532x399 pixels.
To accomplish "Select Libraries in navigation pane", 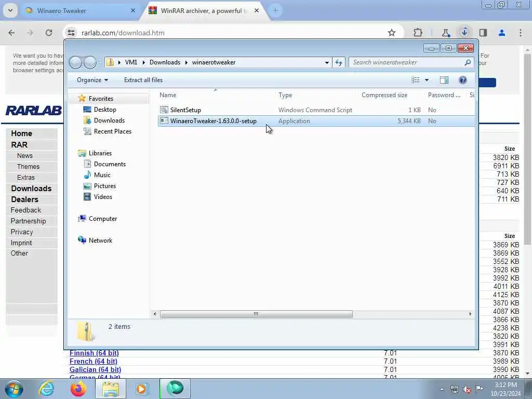I will [100, 153].
